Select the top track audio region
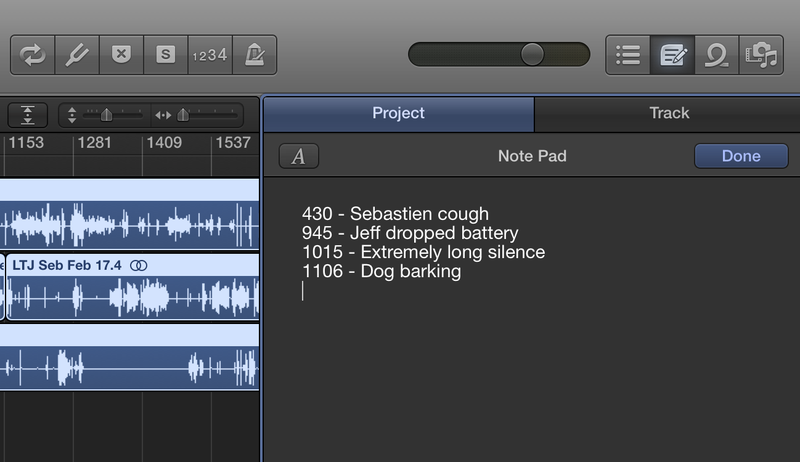The image size is (800, 462). 130,214
